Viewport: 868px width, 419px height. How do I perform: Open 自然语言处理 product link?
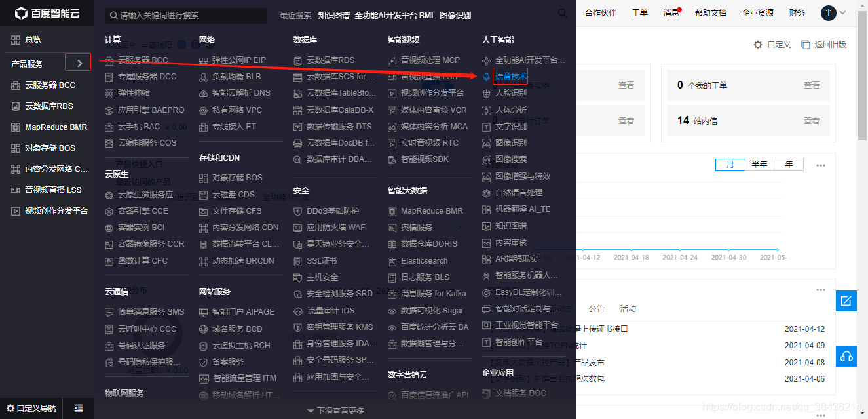pos(519,193)
